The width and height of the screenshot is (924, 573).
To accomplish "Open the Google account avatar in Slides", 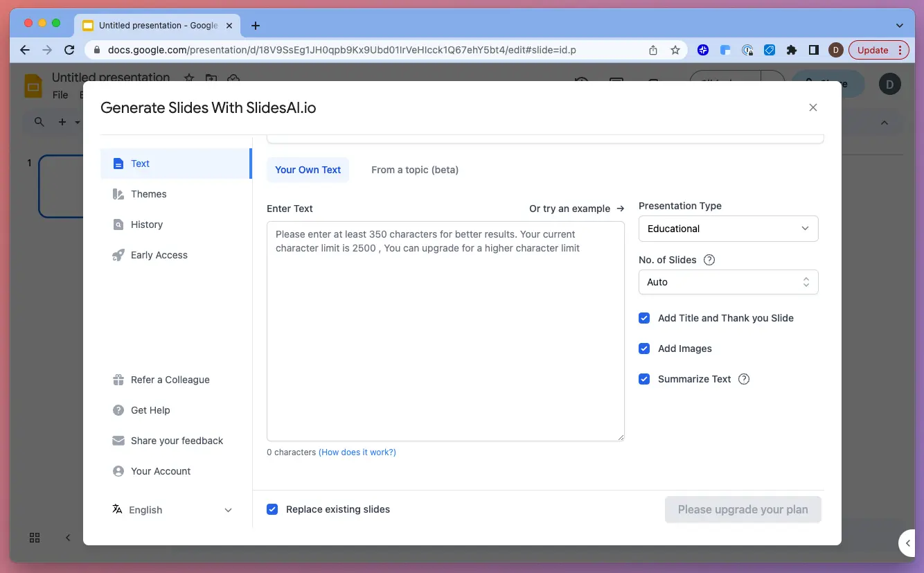I will [x=890, y=84].
